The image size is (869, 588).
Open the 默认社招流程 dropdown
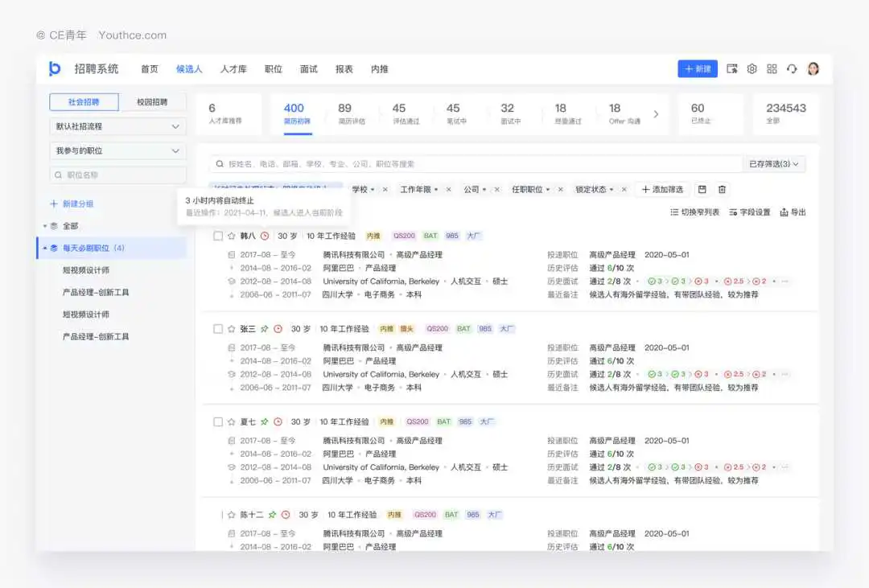117,126
